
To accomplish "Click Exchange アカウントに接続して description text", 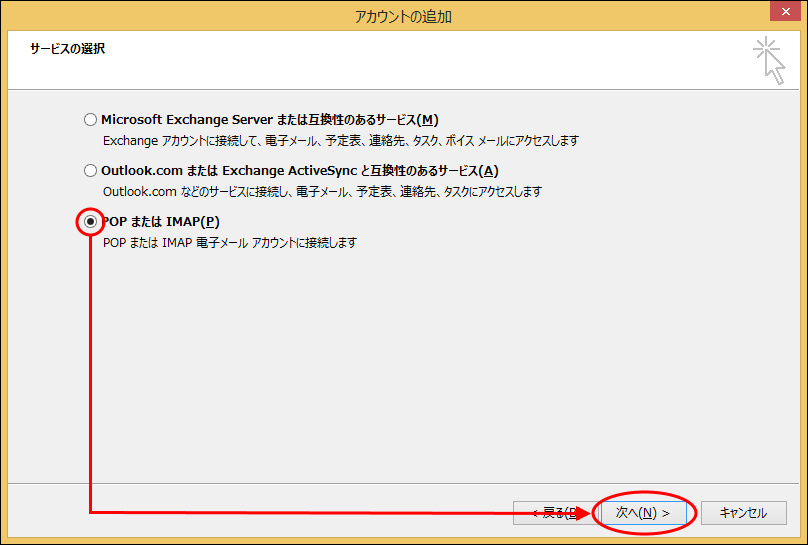I will [x=341, y=141].
